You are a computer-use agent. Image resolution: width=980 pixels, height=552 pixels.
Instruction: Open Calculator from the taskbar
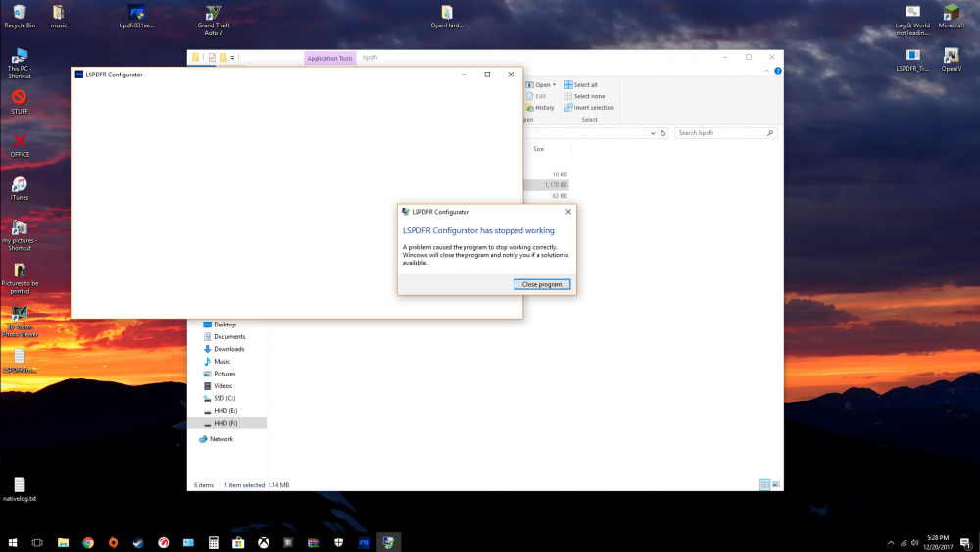pos(213,542)
